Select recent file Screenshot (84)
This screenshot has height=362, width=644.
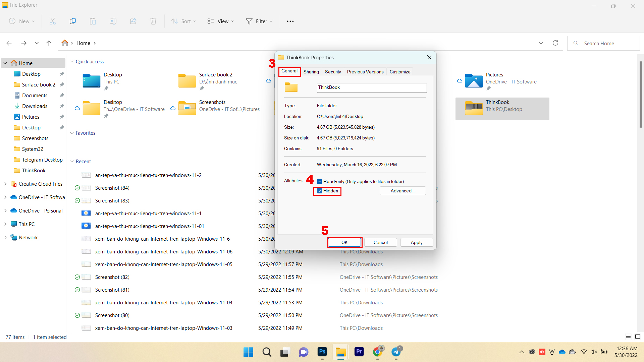[112, 188]
